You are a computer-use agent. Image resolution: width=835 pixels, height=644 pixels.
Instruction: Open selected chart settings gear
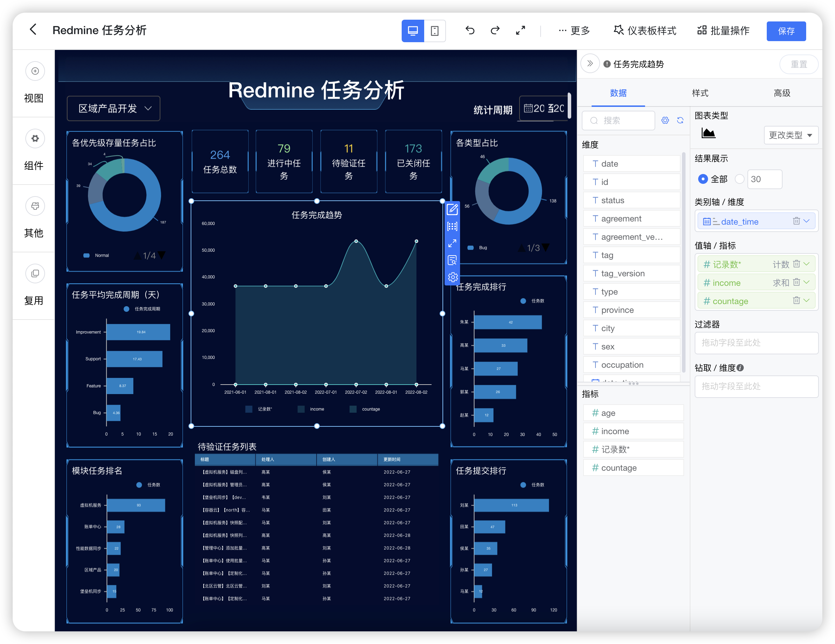pyautogui.click(x=453, y=277)
